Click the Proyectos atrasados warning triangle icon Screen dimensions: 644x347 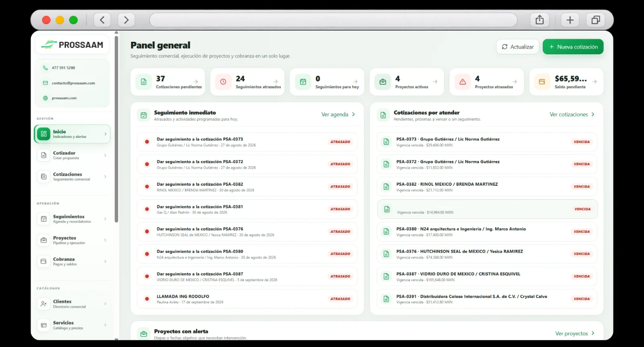point(462,82)
